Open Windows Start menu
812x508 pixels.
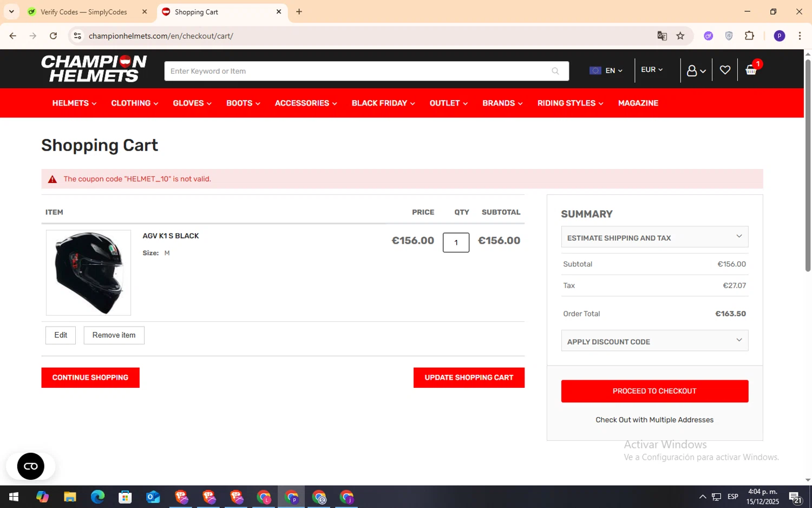[14, 497]
